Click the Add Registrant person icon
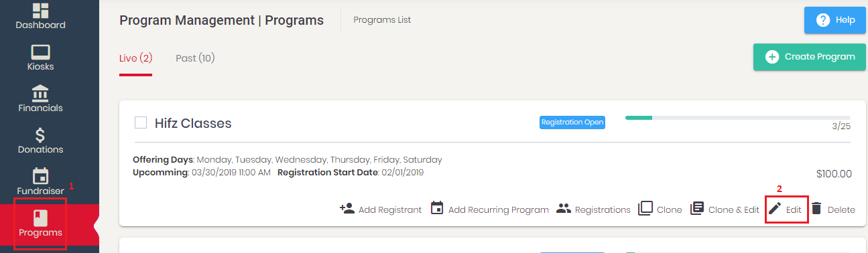Viewport: 868px width, 253px height. coord(347,208)
